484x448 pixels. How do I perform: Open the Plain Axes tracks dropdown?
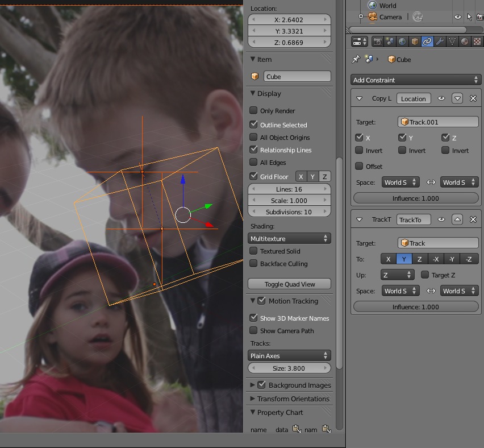(x=289, y=356)
